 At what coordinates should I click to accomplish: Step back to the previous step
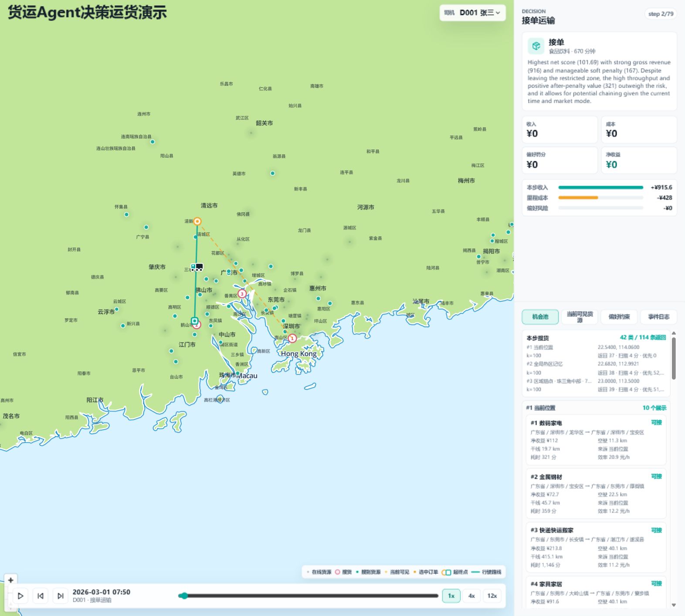(x=41, y=596)
